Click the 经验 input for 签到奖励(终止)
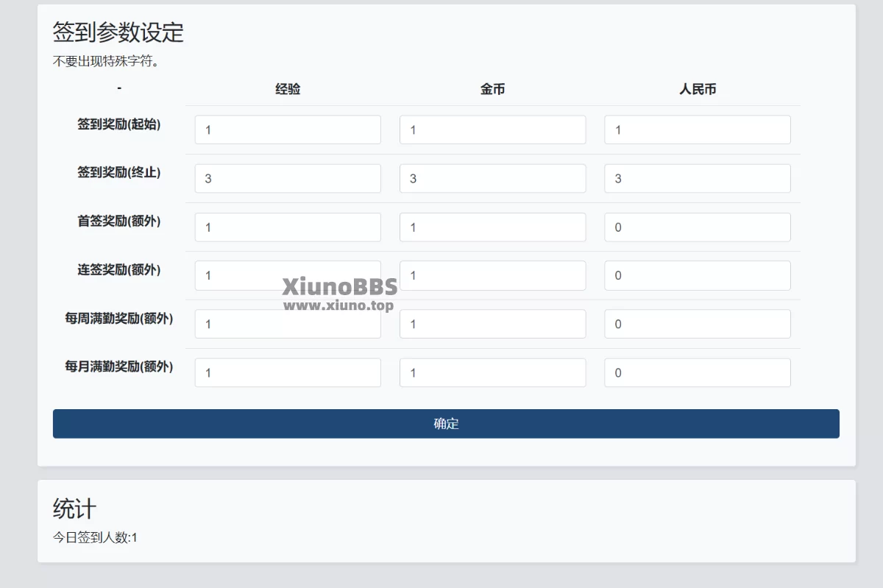The width and height of the screenshot is (883, 588). coord(287,177)
